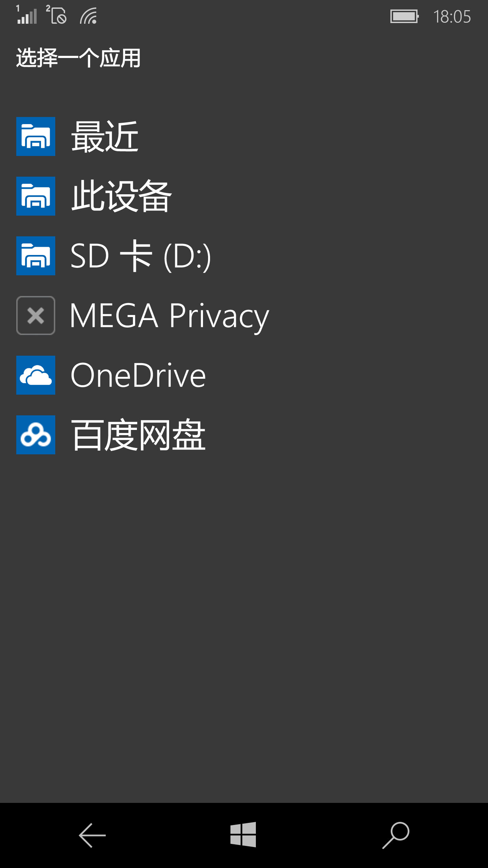
Task: Tap the folder icon beside 最近
Action: 36,137
